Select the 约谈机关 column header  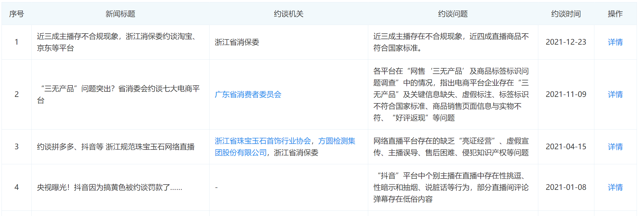(288, 14)
